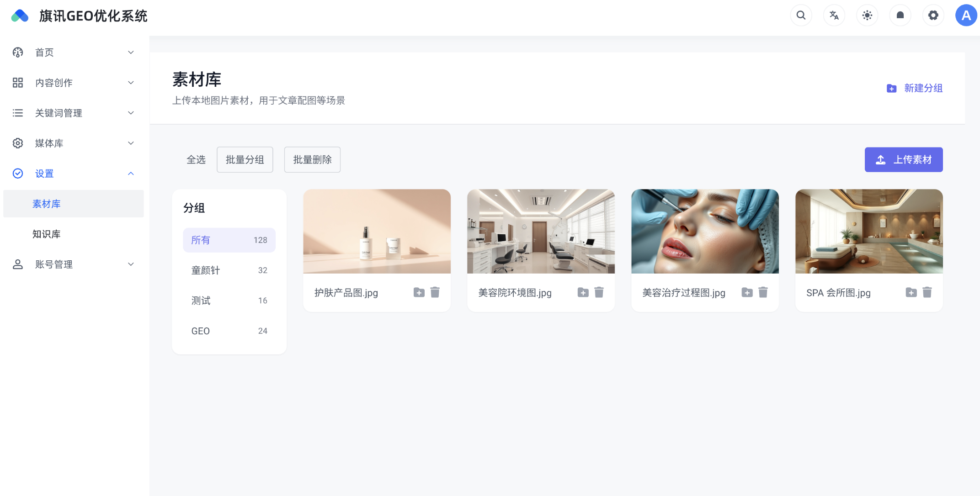The height and width of the screenshot is (496, 980).
Task: Click the search icon in header
Action: (x=801, y=16)
